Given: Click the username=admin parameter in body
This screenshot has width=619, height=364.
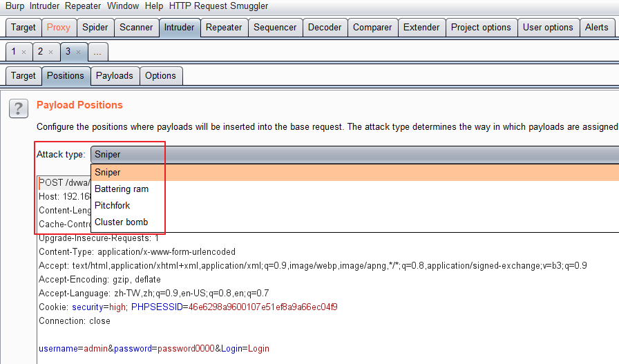Looking at the screenshot, I should point(73,349).
